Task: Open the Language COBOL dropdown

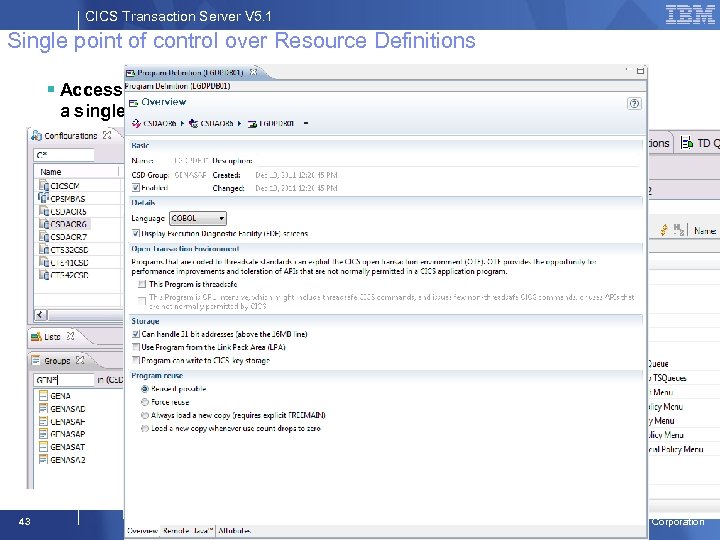Action: (198, 218)
